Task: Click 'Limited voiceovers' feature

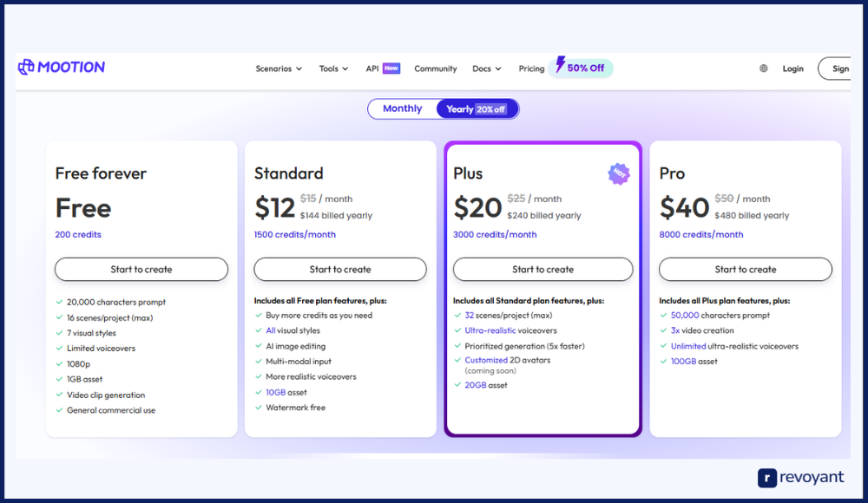Action: point(101,348)
